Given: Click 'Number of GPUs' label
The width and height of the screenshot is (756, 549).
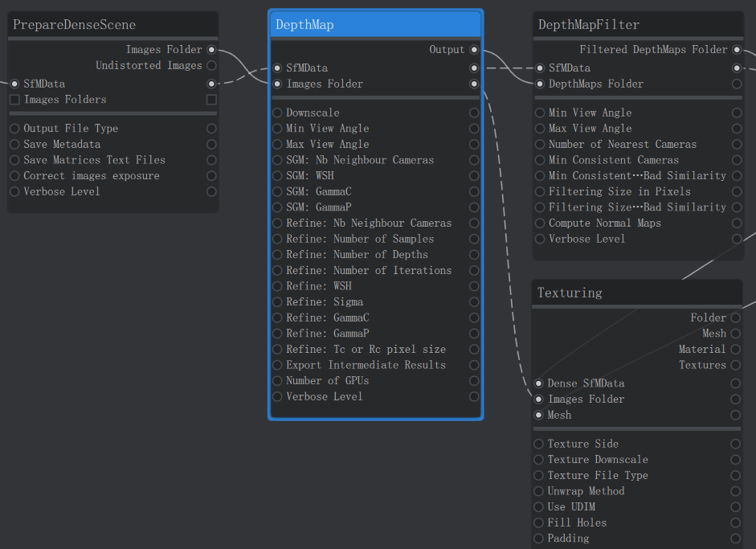Looking at the screenshot, I should pos(327,381).
